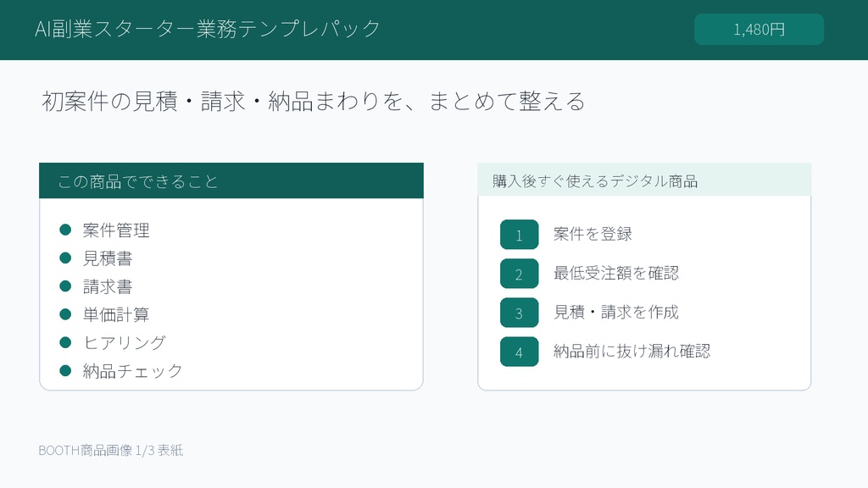This screenshot has height=488, width=868.
Task: Click the 納品チェック list item
Action: [x=132, y=371]
